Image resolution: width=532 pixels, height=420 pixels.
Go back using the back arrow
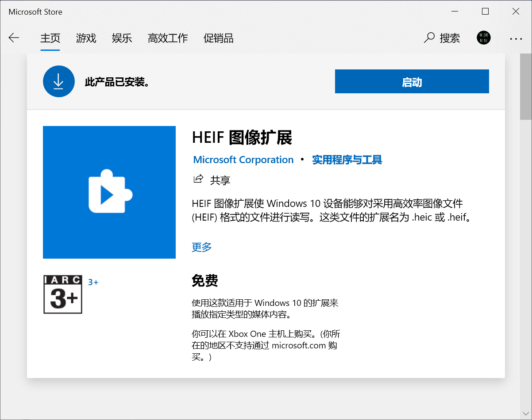[14, 38]
